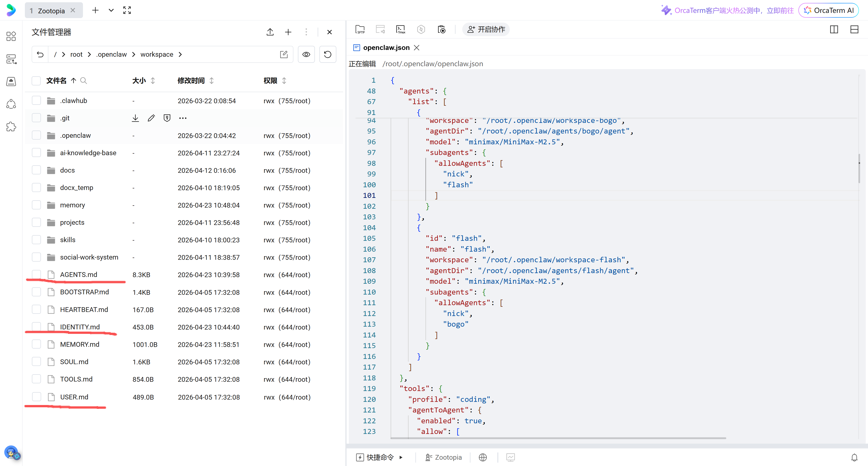Screen dimensions: 868x466
Task: Split the editor view horizontally
Action: [854, 30]
